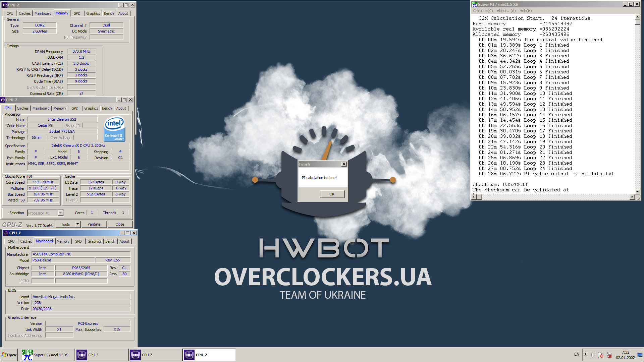Click the Memory Size value 2 GBytes
This screenshot has height=362, width=644.
(40, 31)
